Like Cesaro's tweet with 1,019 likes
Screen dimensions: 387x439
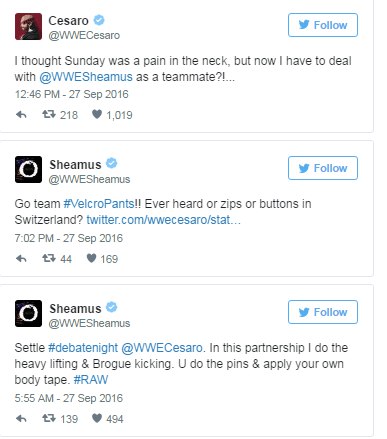pos(97,114)
